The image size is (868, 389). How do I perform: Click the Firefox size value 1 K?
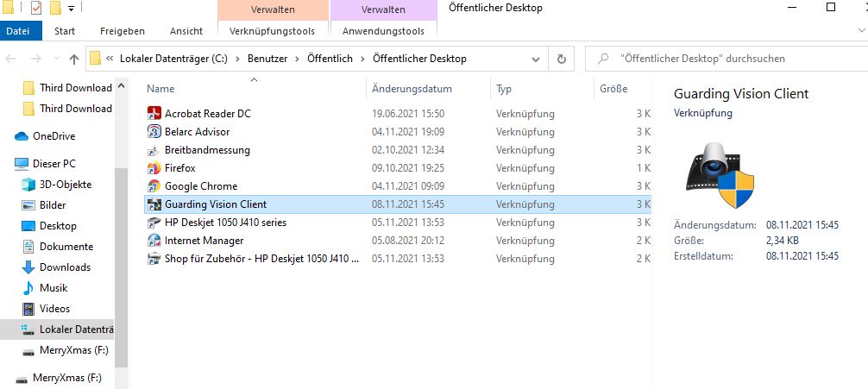click(643, 168)
